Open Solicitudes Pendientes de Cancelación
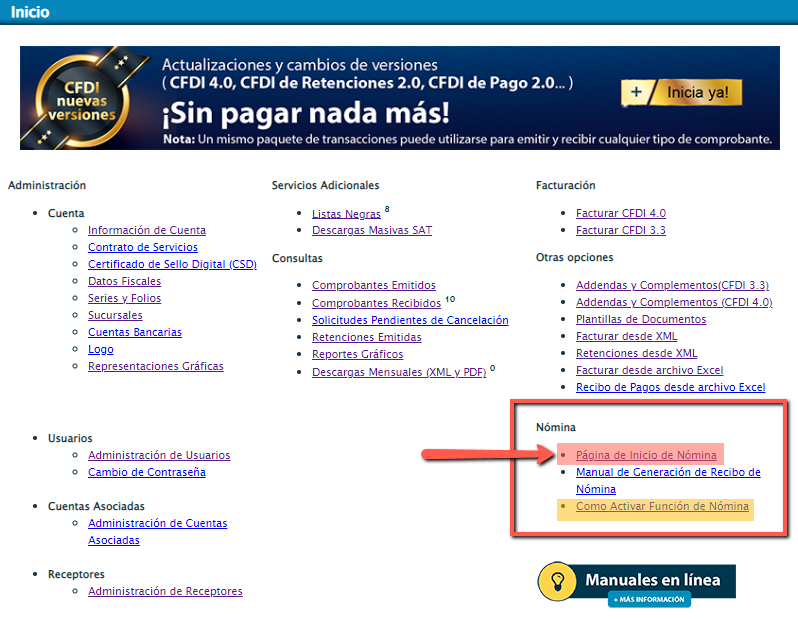The width and height of the screenshot is (798, 619). coord(410,320)
